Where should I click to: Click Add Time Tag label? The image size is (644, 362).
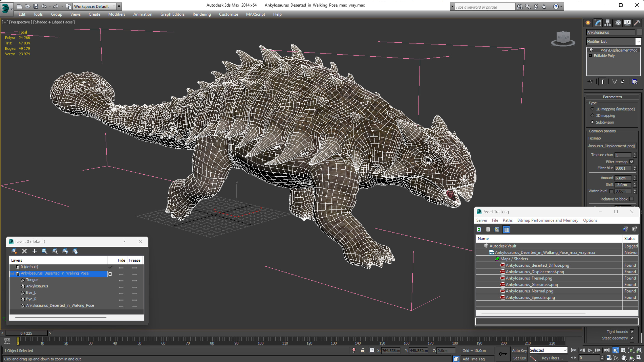473,359
